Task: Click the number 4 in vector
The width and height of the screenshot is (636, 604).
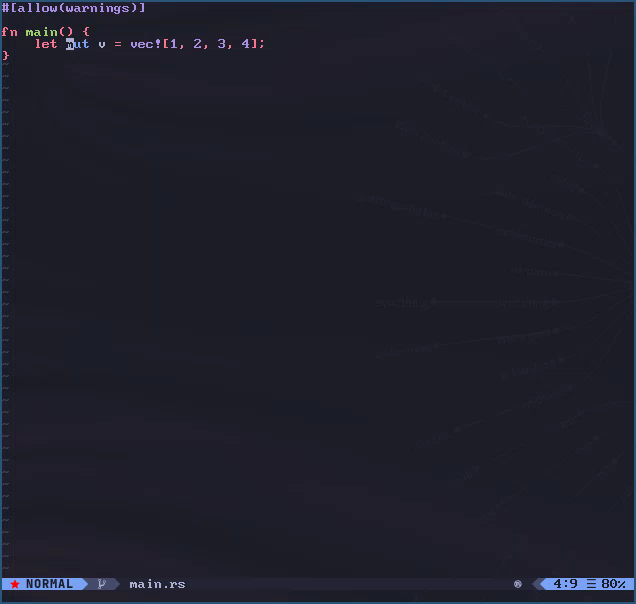Action: [x=245, y=44]
